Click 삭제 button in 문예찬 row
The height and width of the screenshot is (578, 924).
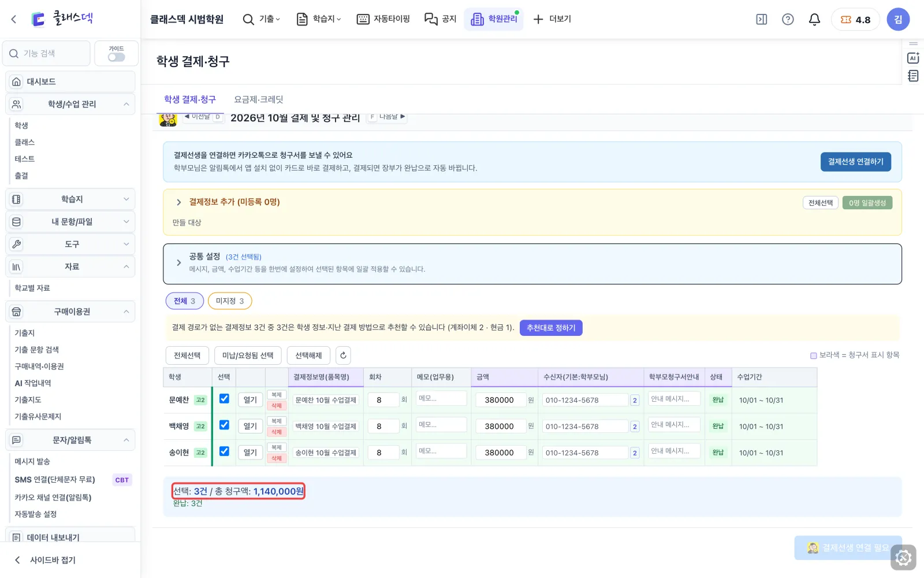[277, 406]
